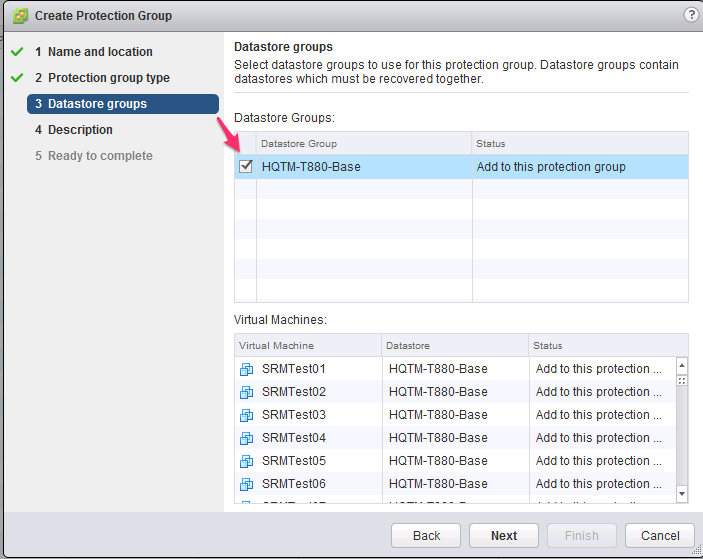Click the SRMTest03 virtual machine icon
The image size is (703, 559).
(x=247, y=415)
